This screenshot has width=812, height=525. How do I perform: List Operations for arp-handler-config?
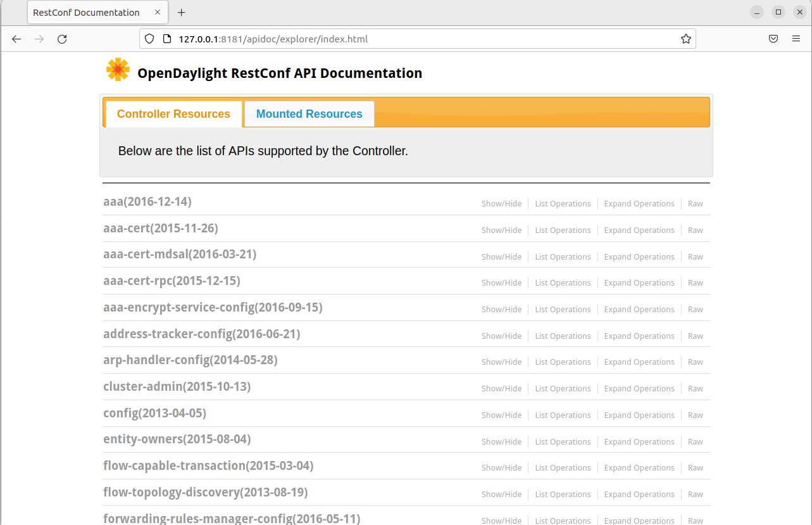[x=563, y=362]
